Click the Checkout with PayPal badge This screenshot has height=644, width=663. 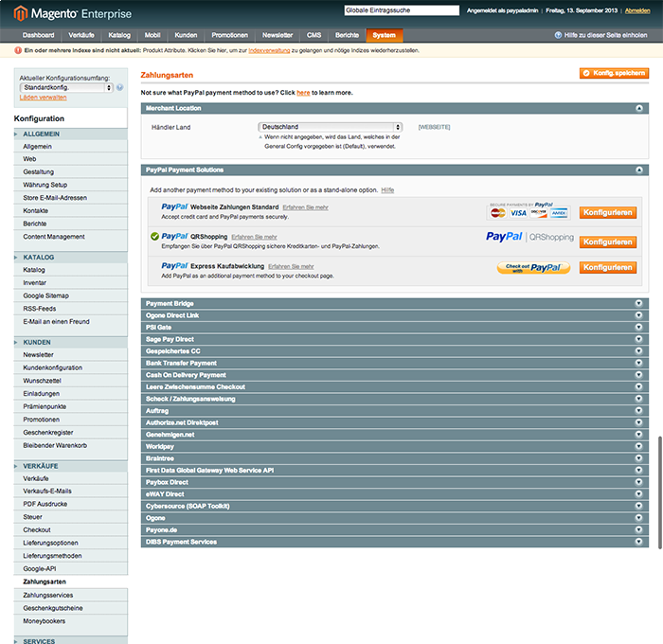[x=532, y=268]
